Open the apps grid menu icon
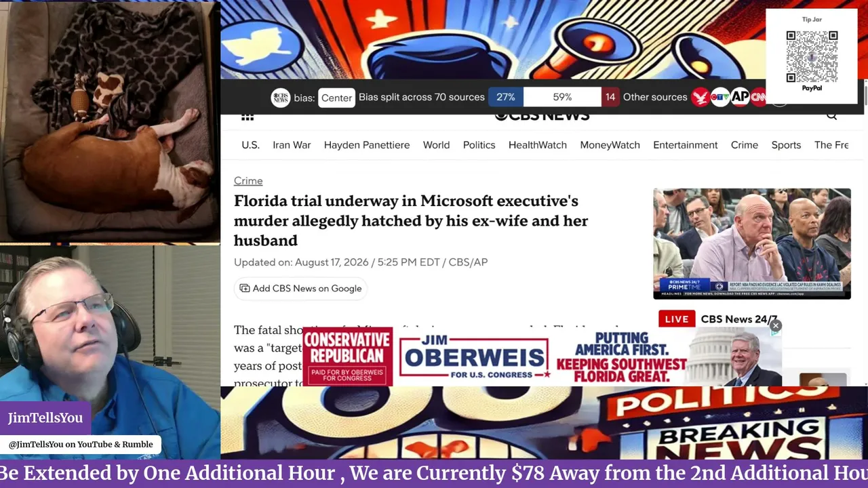This screenshot has width=868, height=488. pyautogui.click(x=248, y=117)
